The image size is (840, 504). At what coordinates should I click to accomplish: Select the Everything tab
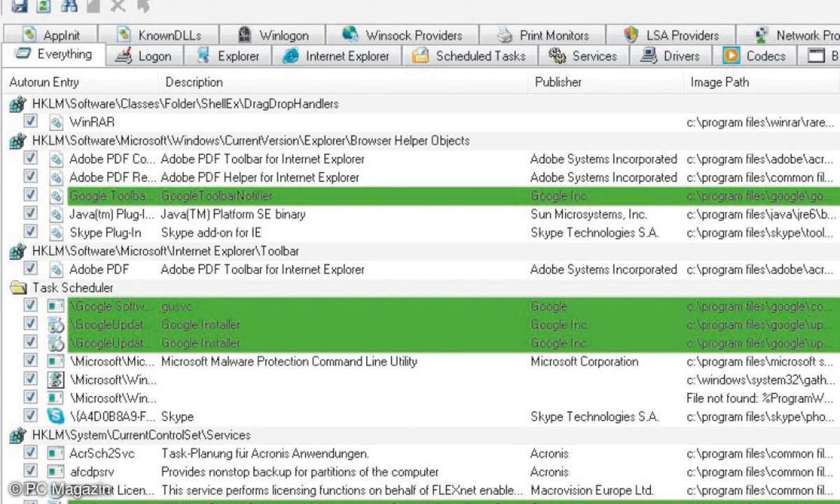point(53,55)
